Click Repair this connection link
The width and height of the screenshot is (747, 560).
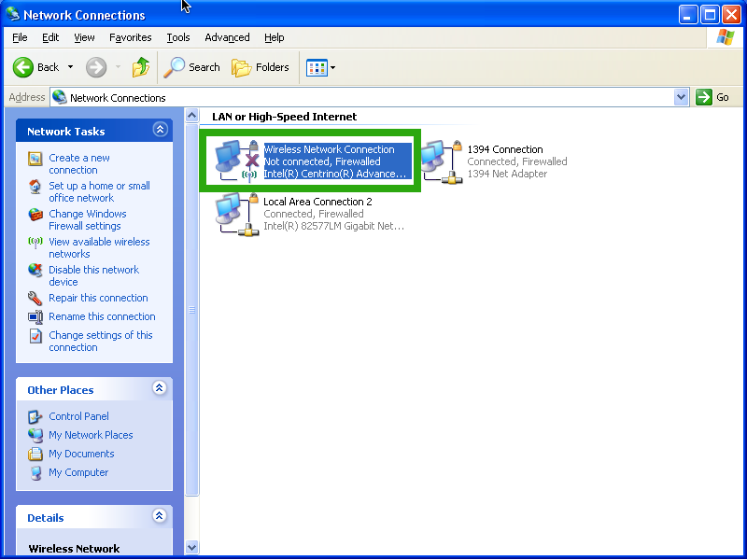[98, 298]
